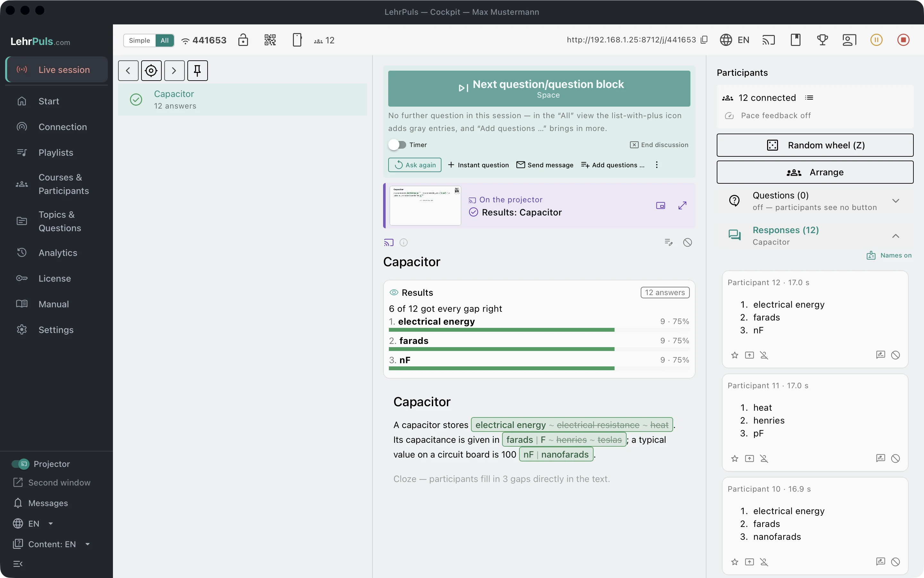Click the projector preview thumbnail

pos(425,206)
